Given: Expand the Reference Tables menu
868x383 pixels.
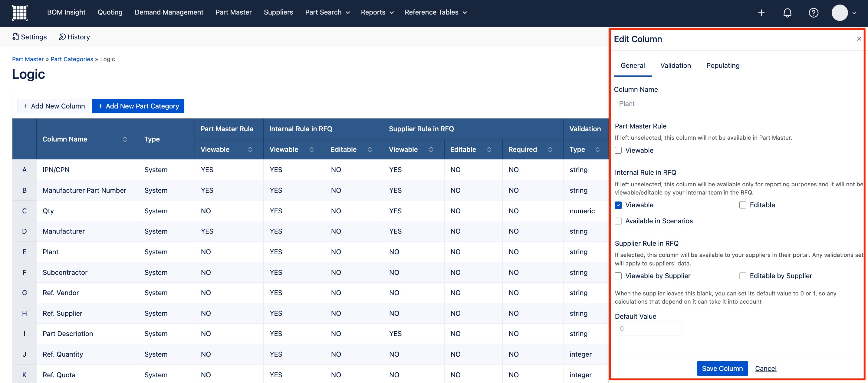Looking at the screenshot, I should [435, 12].
